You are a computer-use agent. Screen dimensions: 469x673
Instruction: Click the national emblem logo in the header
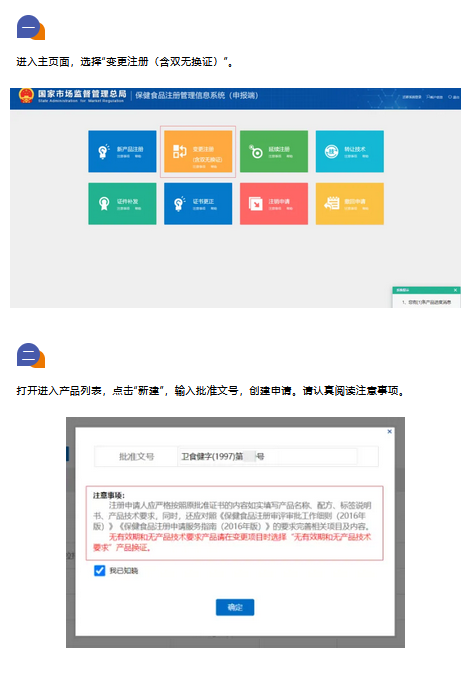[26, 96]
